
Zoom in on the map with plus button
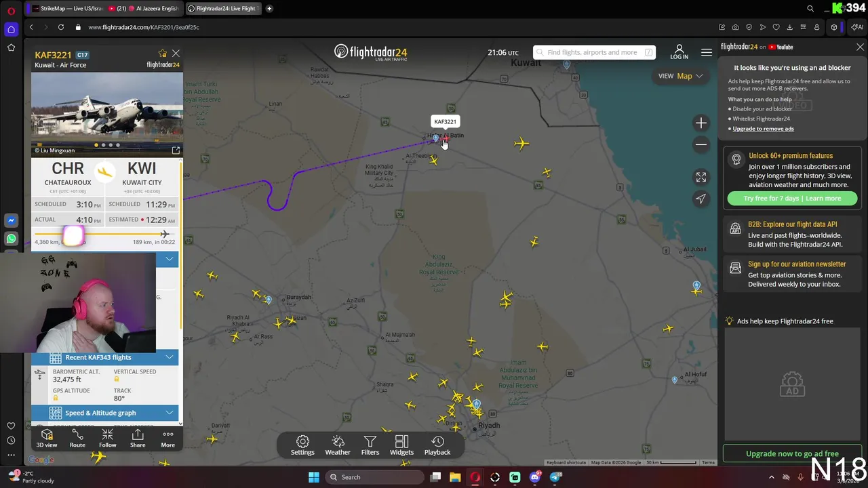(701, 123)
